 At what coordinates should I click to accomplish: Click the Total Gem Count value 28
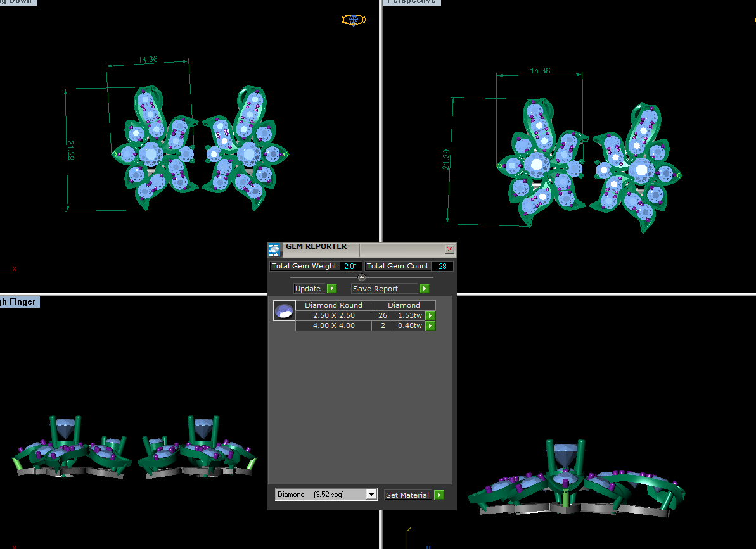point(442,266)
